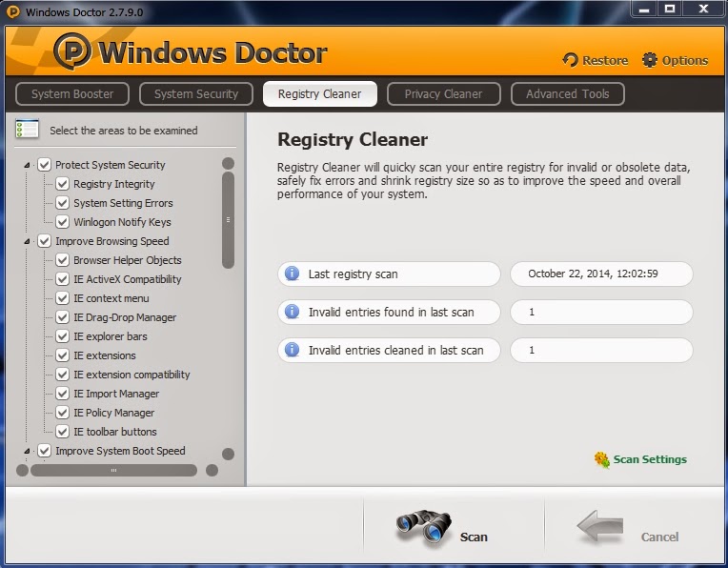Toggle IE toolbar buttons checkbox

63,431
